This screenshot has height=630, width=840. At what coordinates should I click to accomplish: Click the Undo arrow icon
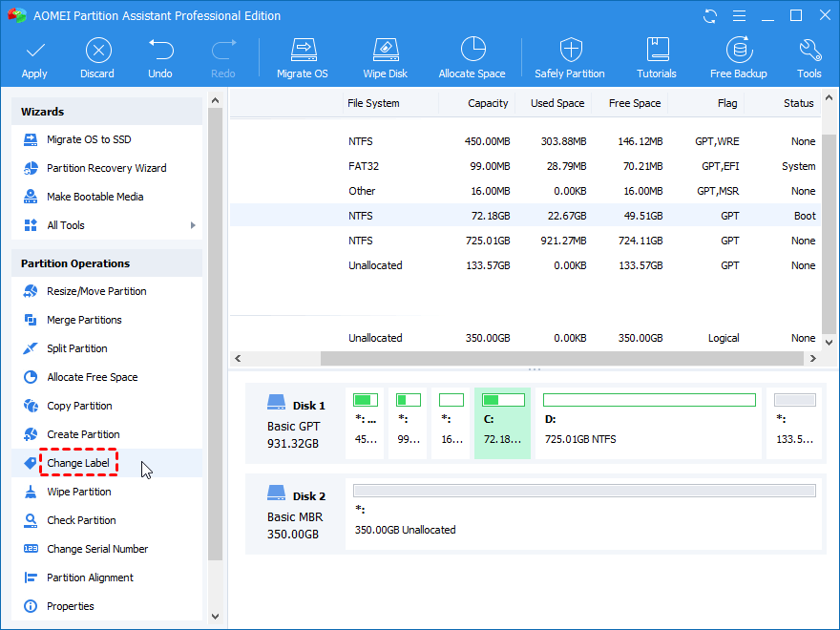pos(160,51)
